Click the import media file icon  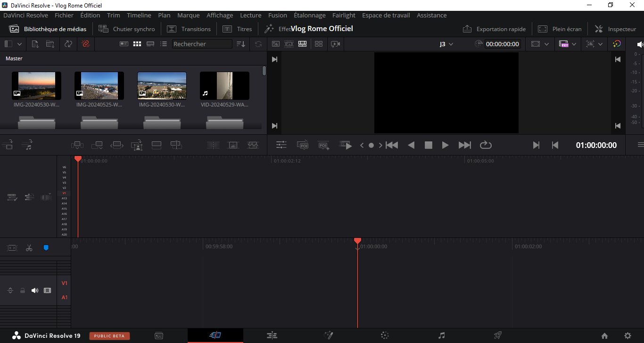tap(35, 44)
